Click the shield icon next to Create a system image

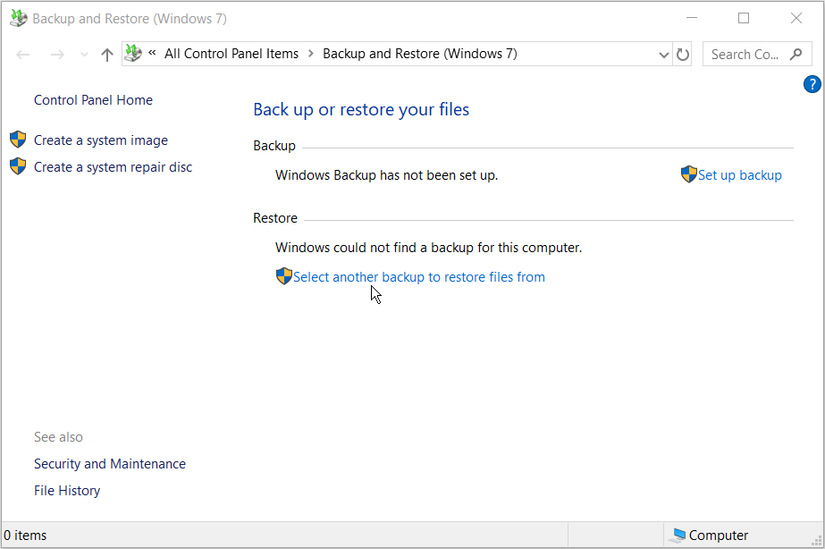click(x=18, y=139)
